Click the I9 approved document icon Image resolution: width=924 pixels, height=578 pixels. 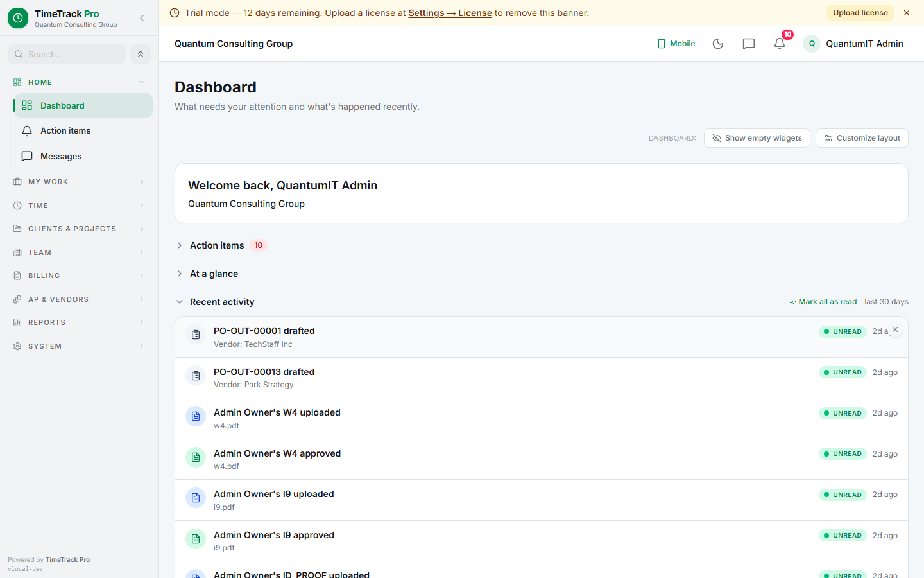(x=196, y=539)
